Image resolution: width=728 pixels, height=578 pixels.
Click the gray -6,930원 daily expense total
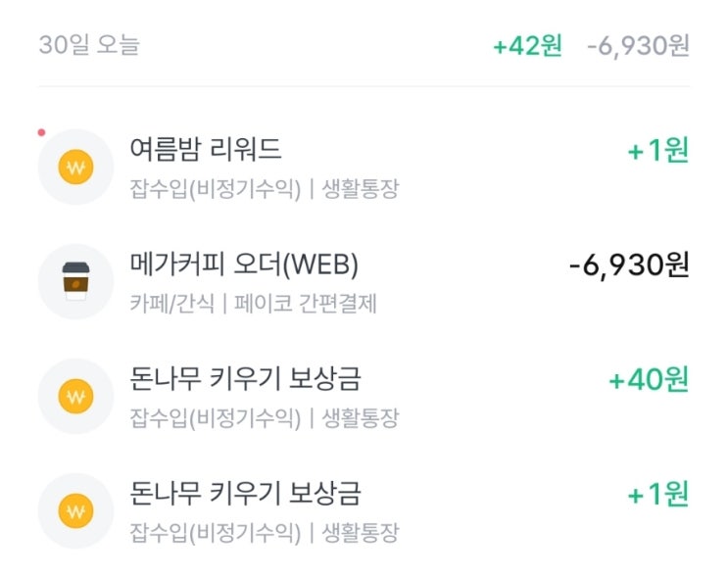pos(639,46)
